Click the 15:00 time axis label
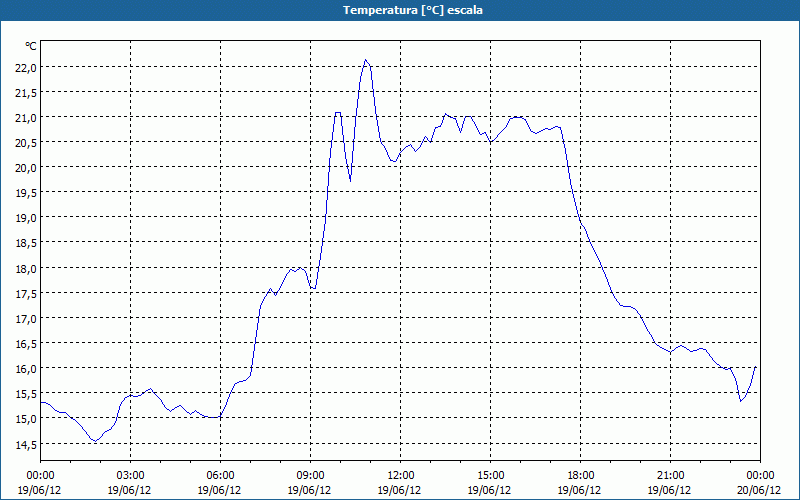Viewport: 800px width, 500px height. (x=490, y=476)
